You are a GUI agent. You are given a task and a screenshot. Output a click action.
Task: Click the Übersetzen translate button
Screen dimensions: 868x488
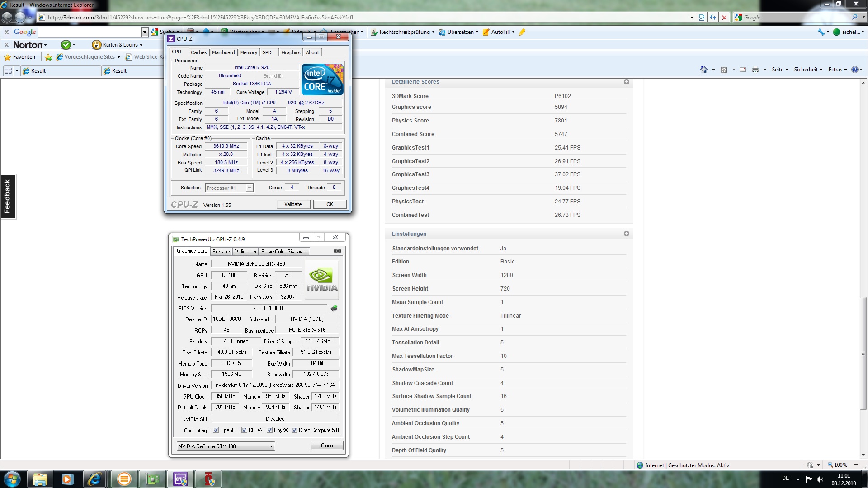458,32
